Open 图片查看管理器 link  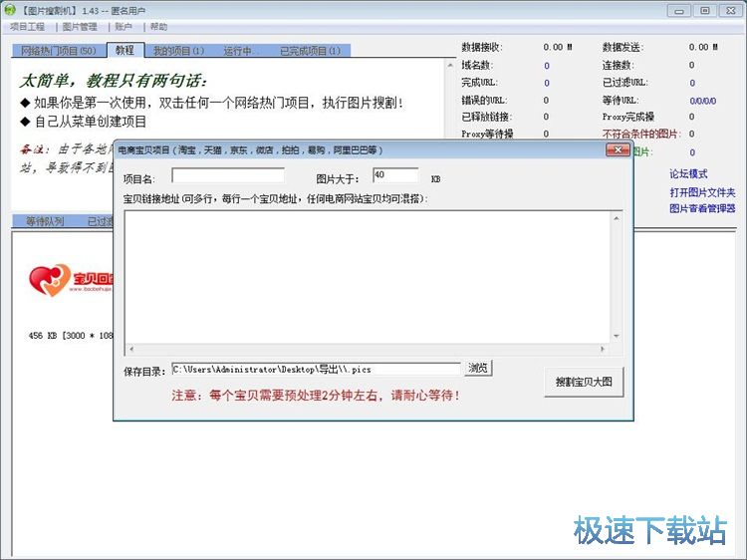[x=702, y=208]
